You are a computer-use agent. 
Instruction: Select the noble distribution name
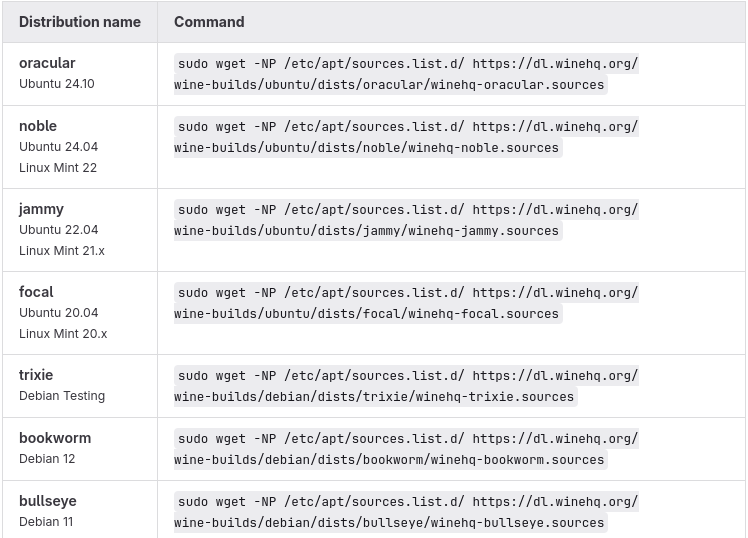(38, 126)
